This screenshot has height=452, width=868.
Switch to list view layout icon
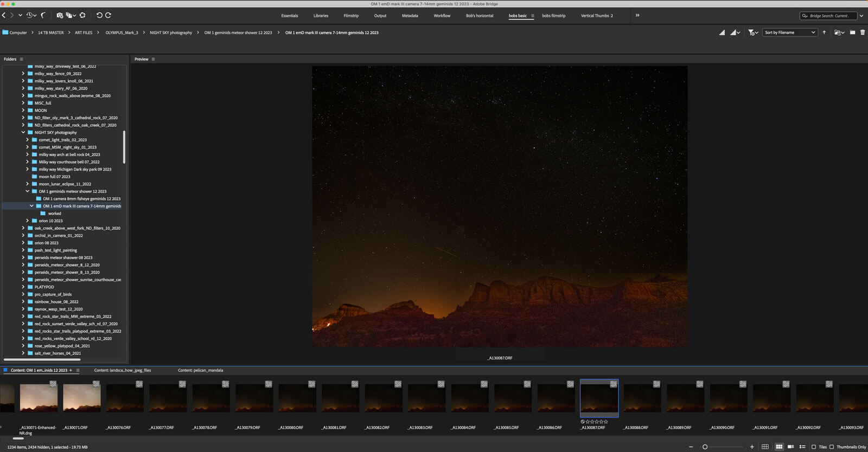pyautogui.click(x=802, y=447)
